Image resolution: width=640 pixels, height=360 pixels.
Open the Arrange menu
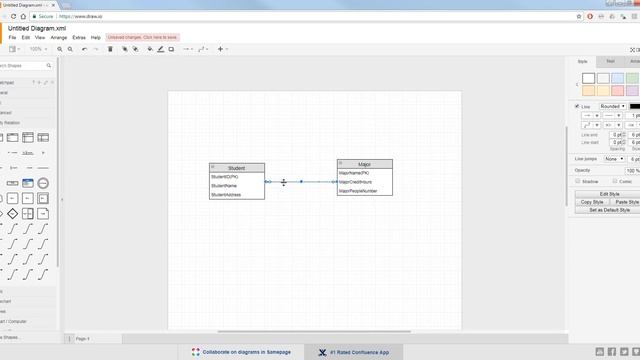point(59,38)
